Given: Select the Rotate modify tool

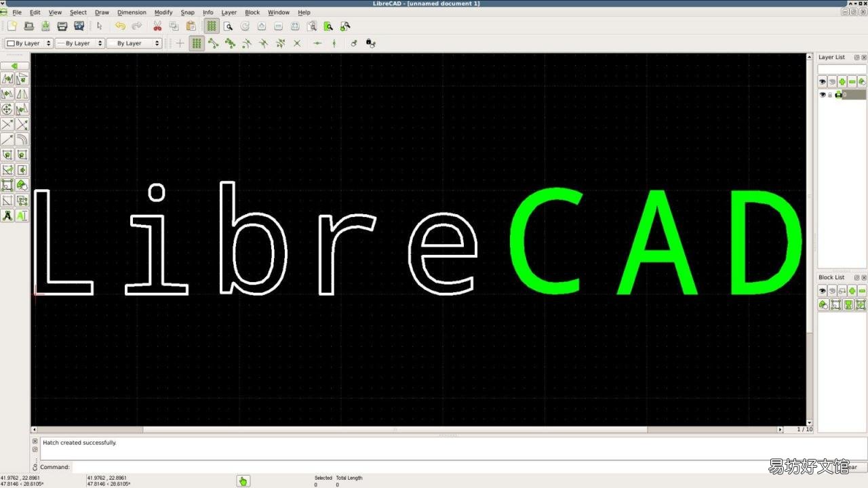Looking at the screenshot, I should (22, 79).
